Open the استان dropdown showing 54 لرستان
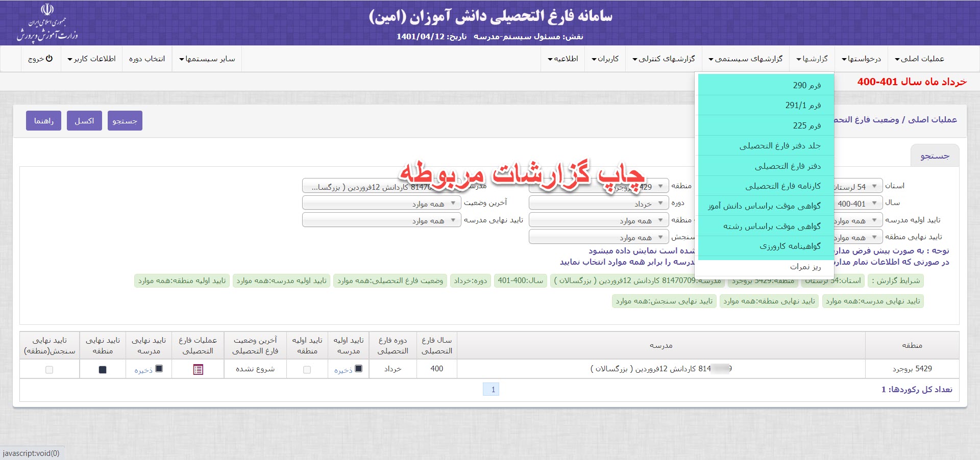The image size is (980, 460). click(857, 187)
